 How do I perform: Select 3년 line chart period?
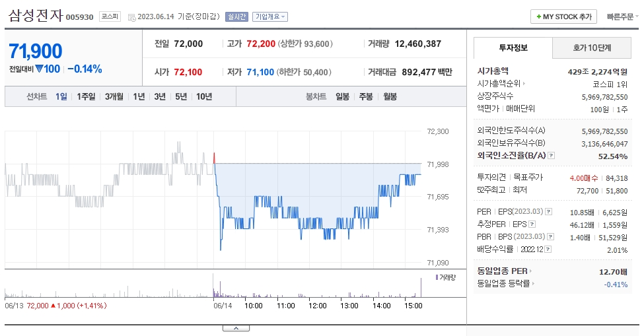[160, 97]
